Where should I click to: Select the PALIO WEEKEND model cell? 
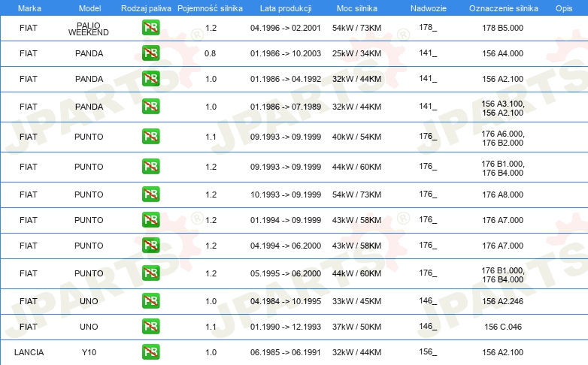point(89,29)
